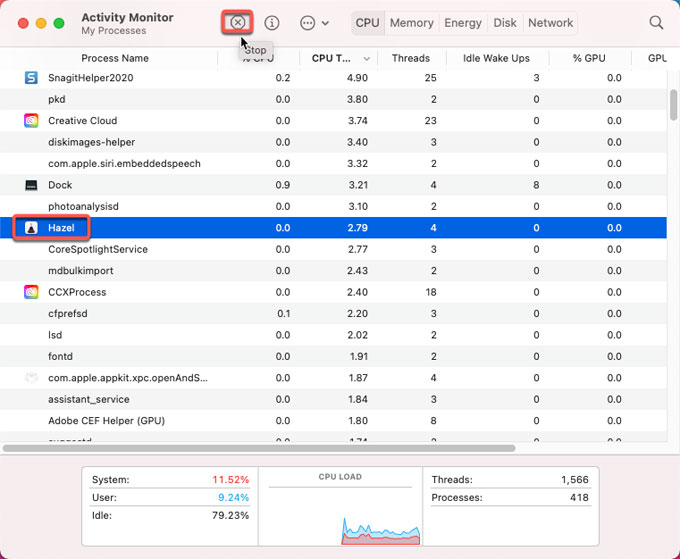
Task: Zoom the Activity Monitor window with green button
Action: [x=59, y=23]
